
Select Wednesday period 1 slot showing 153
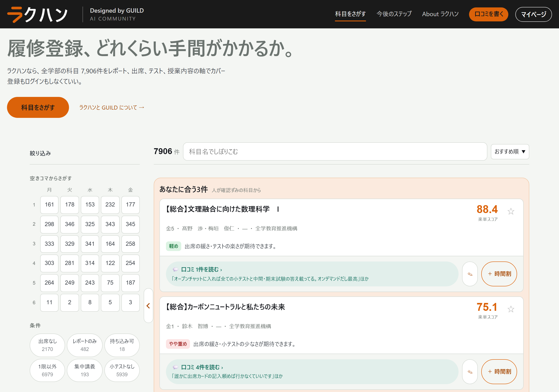click(90, 205)
